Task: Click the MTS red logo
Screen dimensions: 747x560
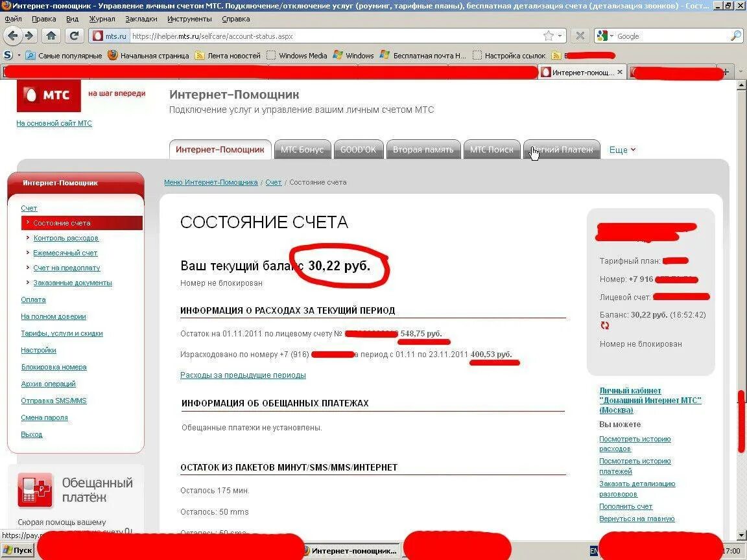Action: [x=49, y=95]
